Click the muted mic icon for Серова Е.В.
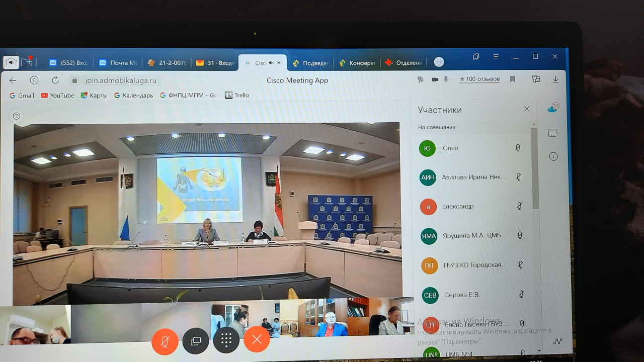Image resolution: width=644 pixels, height=362 pixels. [521, 294]
